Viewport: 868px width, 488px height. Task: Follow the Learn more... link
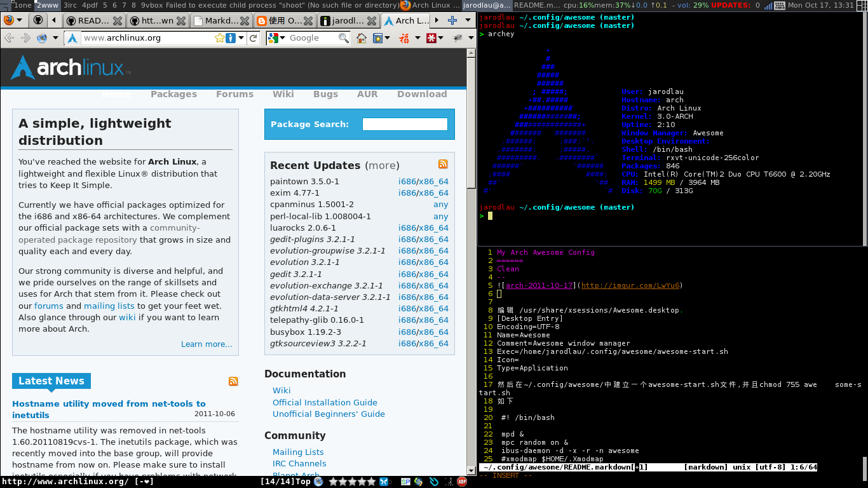207,344
